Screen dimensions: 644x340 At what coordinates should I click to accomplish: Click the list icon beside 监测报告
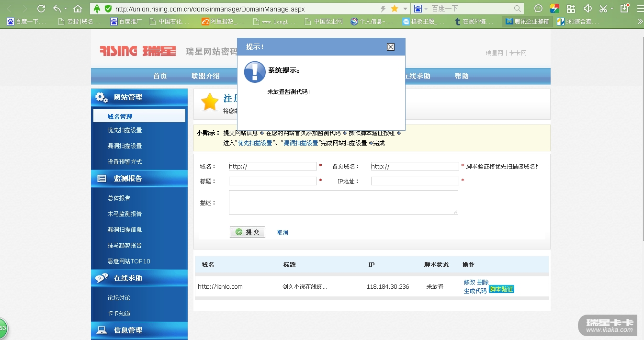(x=102, y=179)
